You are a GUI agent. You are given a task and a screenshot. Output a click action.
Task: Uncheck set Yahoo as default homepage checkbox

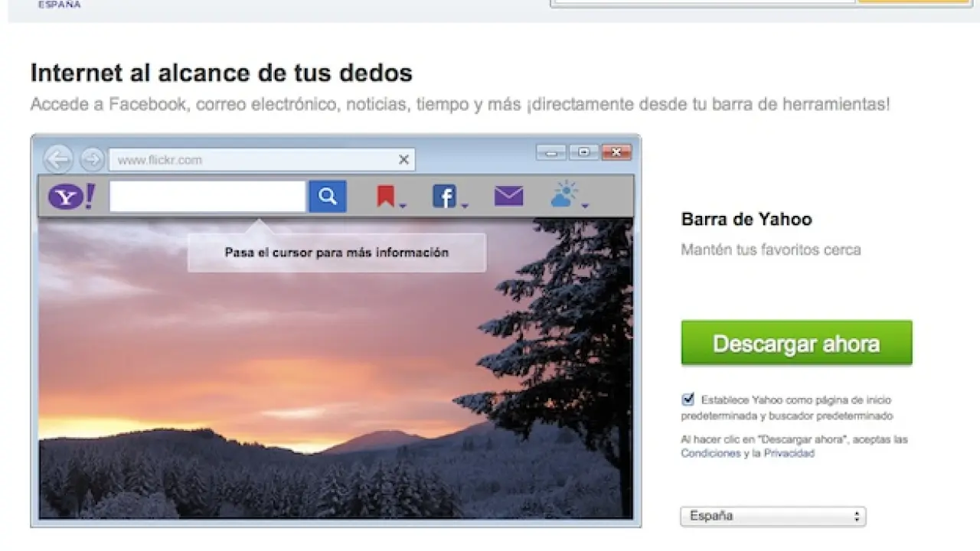[688, 399]
